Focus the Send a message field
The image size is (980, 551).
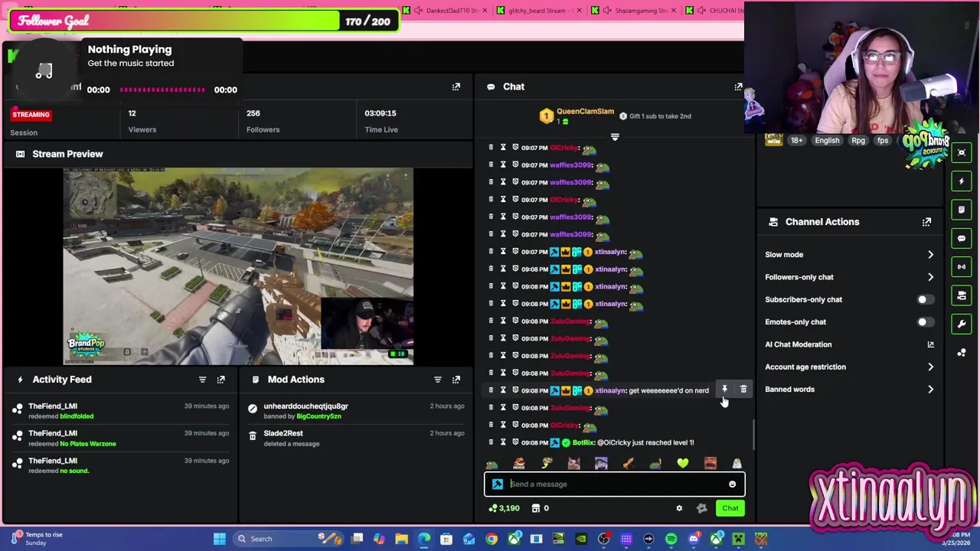(x=614, y=484)
